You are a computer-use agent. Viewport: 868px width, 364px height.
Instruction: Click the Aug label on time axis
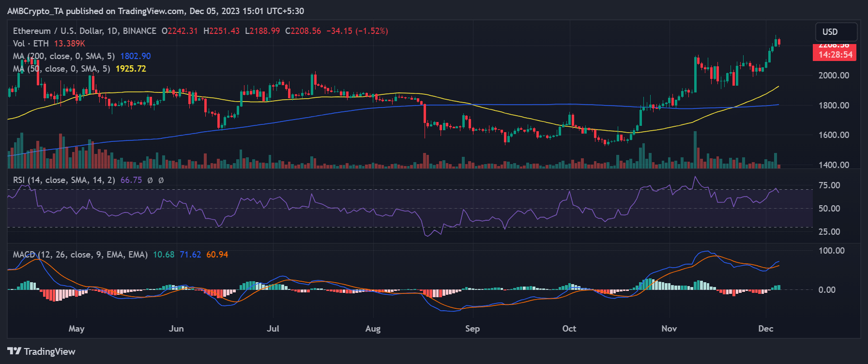click(373, 329)
